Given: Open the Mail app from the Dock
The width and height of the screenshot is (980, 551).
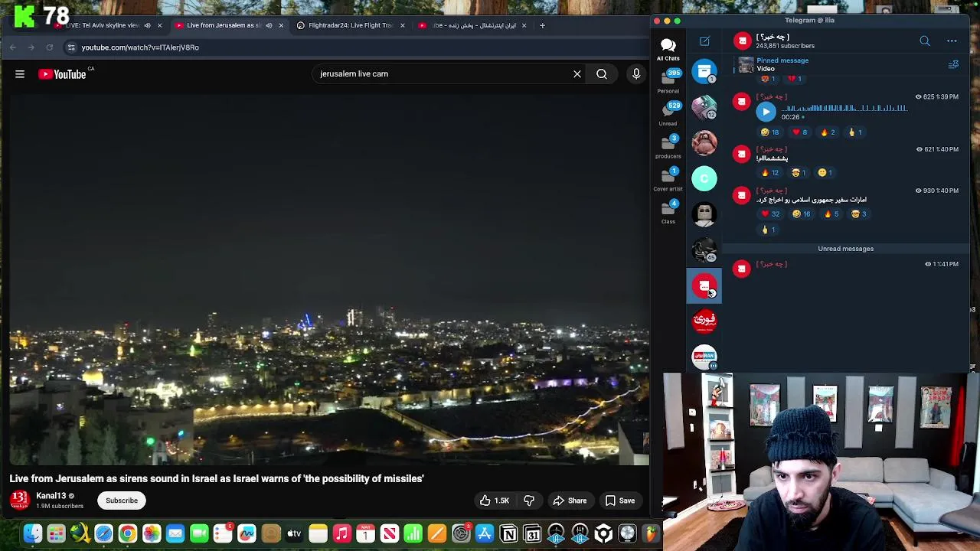Looking at the screenshot, I should tap(175, 533).
